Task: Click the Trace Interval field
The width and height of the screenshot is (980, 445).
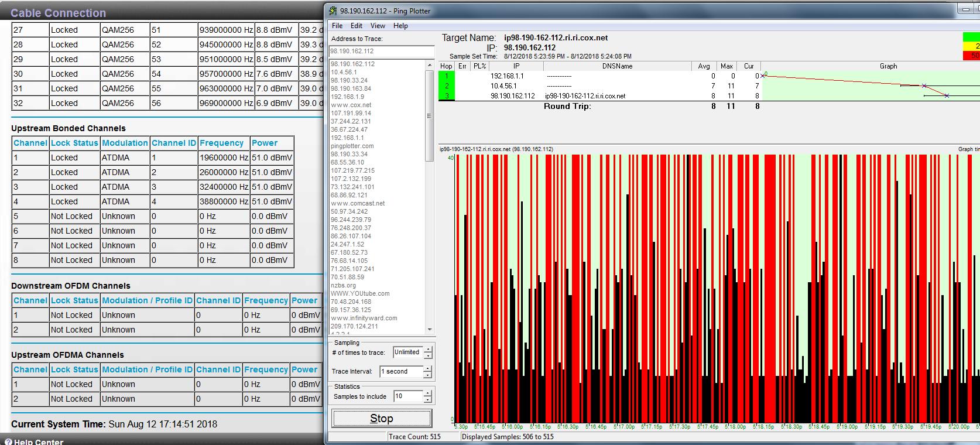Action: (x=401, y=372)
